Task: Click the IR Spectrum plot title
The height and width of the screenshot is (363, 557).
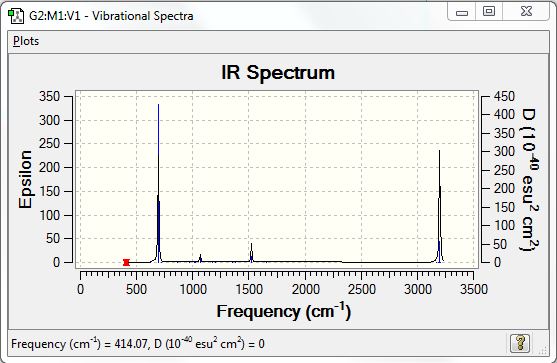Action: click(278, 72)
